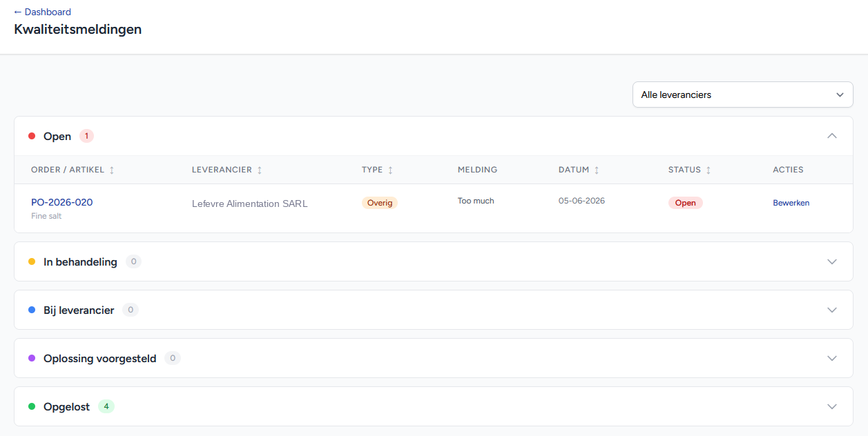This screenshot has width=868, height=436.
Task: Expand the Opgelost section
Action: click(434, 406)
